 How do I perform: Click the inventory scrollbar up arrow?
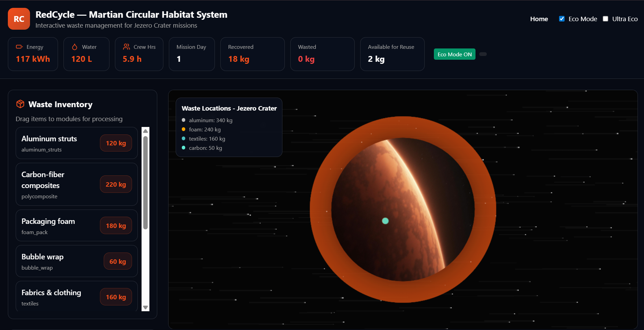pos(146,131)
